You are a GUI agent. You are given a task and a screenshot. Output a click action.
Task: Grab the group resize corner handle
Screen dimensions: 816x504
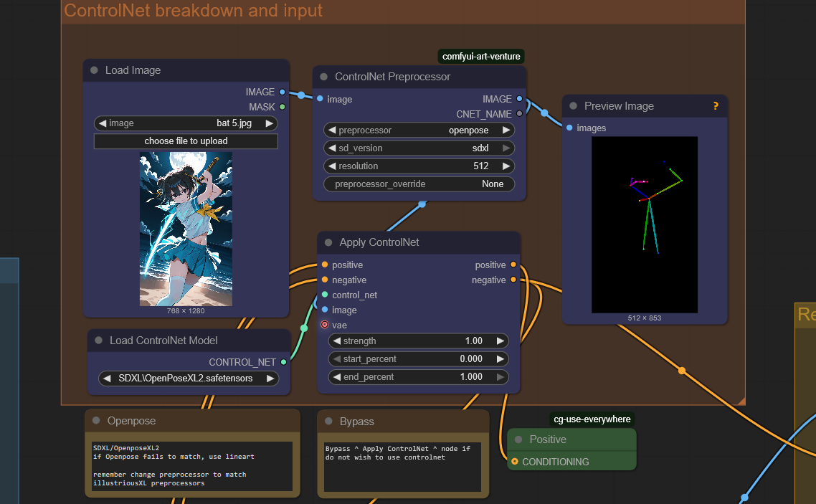coord(741,401)
